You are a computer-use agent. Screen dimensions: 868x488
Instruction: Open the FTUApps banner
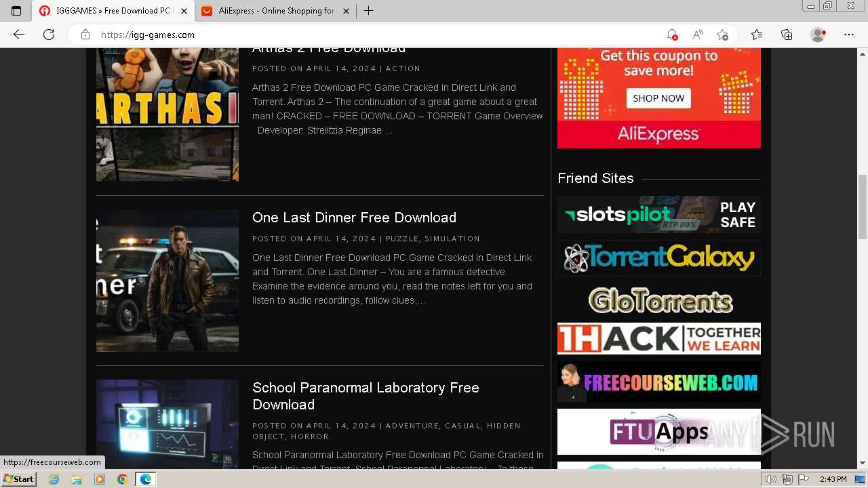659,432
